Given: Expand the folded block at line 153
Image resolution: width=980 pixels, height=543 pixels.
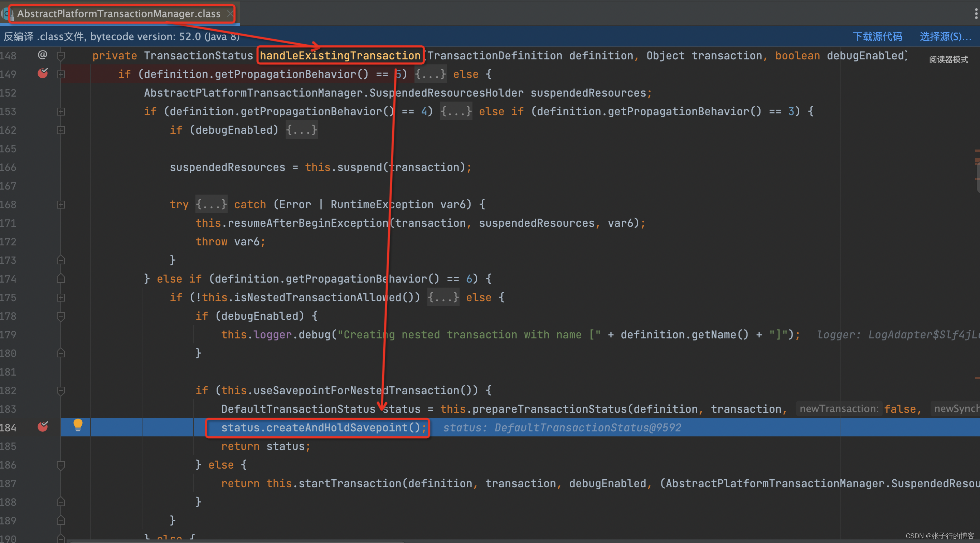Looking at the screenshot, I should pyautogui.click(x=60, y=112).
